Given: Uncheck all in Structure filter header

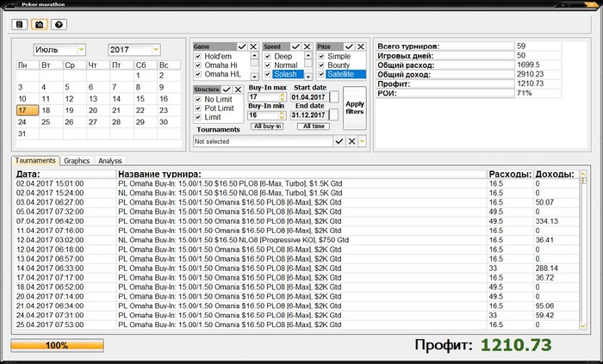Looking at the screenshot, I should [239, 89].
